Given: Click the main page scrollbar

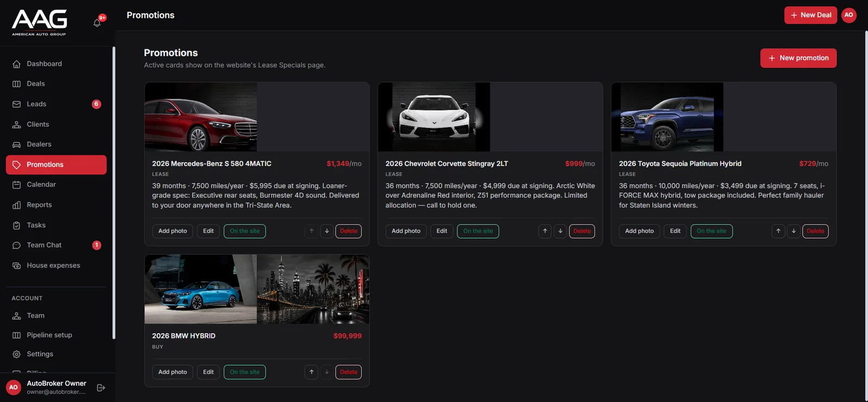Looking at the screenshot, I should pos(866,216).
